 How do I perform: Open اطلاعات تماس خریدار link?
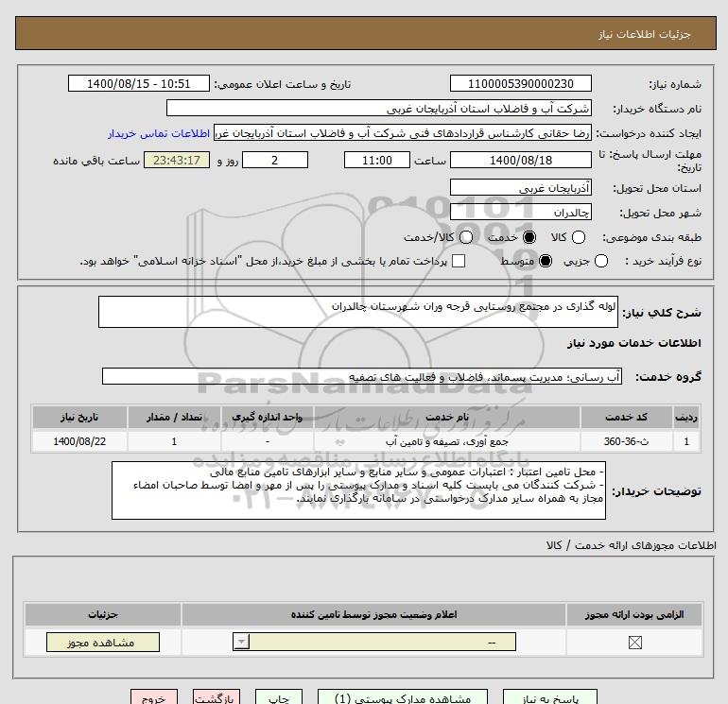[159, 133]
